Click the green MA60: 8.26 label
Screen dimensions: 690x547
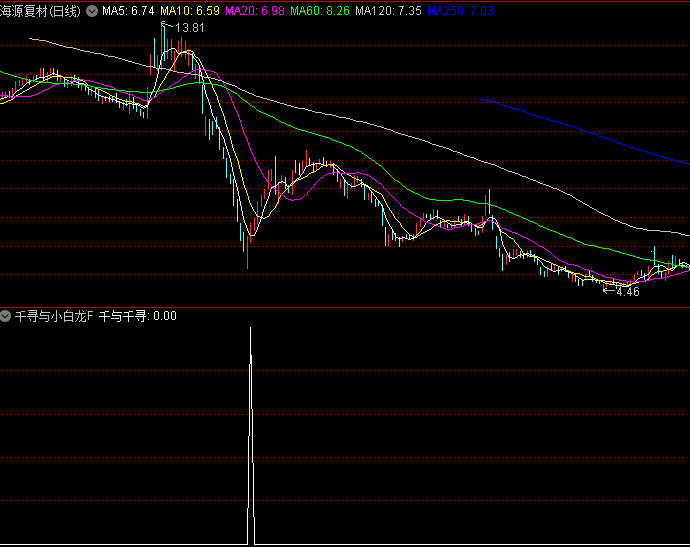pos(320,11)
